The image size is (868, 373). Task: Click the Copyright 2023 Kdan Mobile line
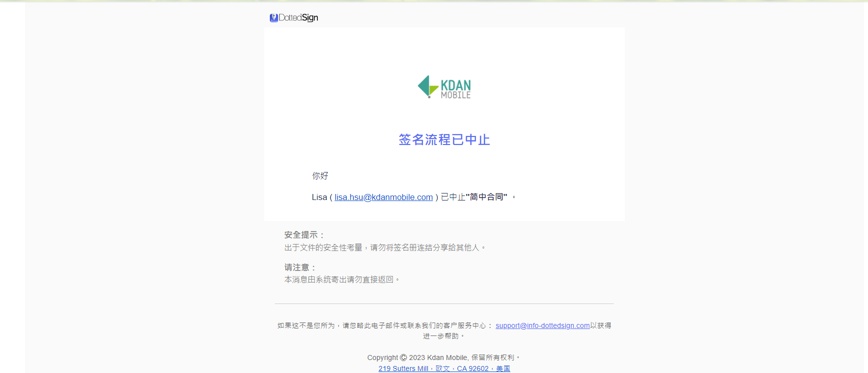[x=444, y=357]
